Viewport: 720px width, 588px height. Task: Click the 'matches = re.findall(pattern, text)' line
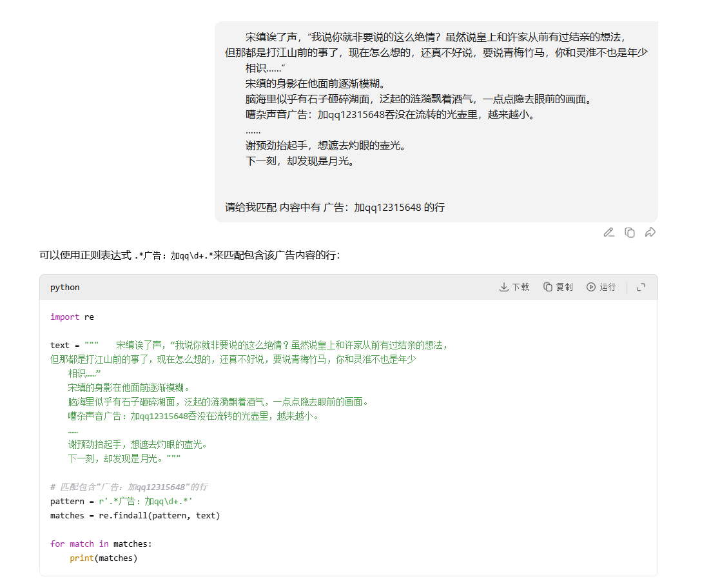[135, 515]
